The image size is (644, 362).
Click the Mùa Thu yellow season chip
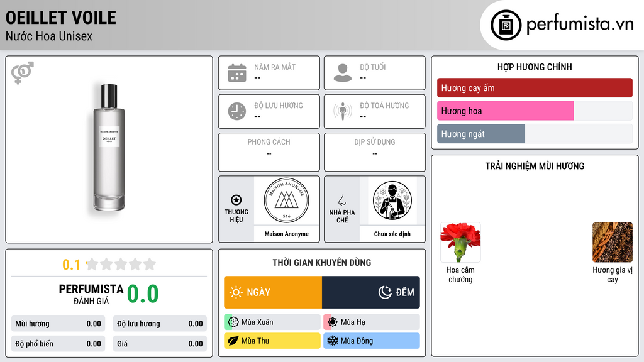coord(272,341)
